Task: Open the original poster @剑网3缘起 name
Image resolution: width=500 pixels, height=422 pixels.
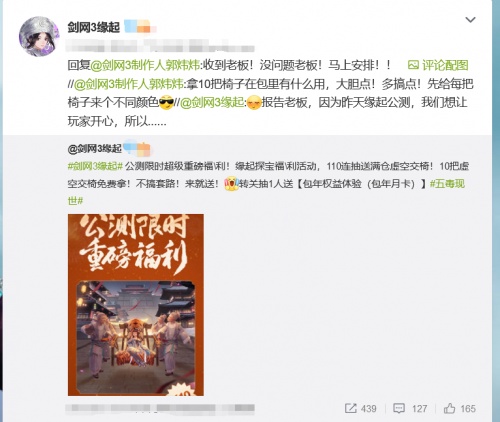Action: (x=94, y=149)
